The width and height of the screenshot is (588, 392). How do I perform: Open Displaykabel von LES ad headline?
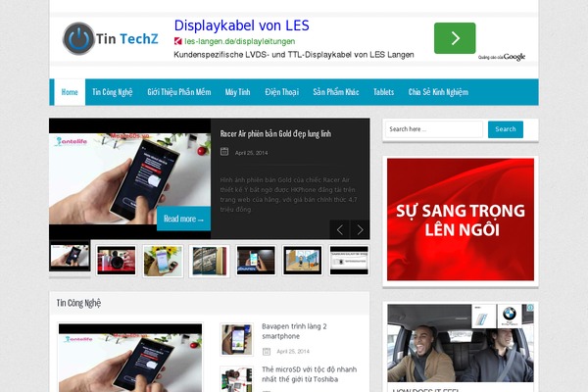click(x=241, y=25)
